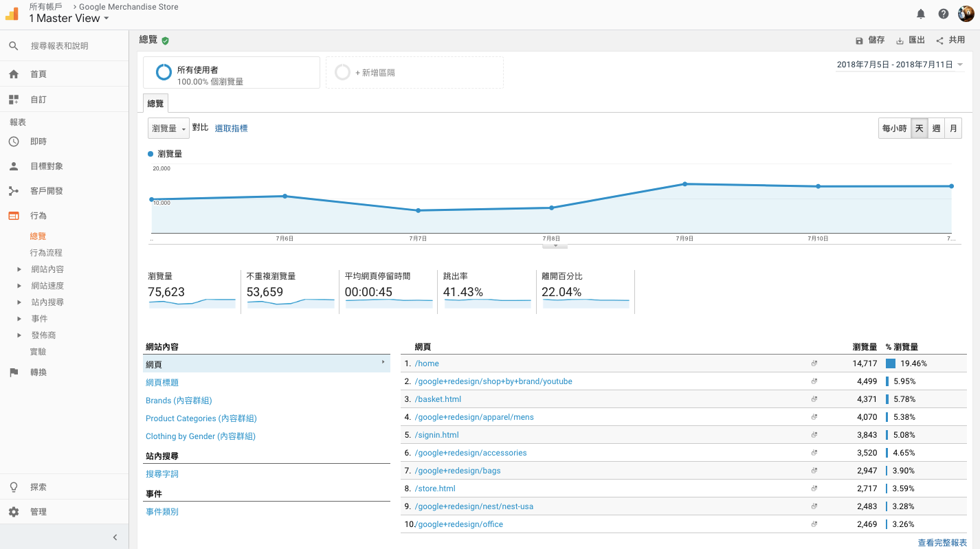Open the /google+redesign/apparel/mens page link
Image resolution: width=980 pixels, height=549 pixels.
tap(474, 417)
